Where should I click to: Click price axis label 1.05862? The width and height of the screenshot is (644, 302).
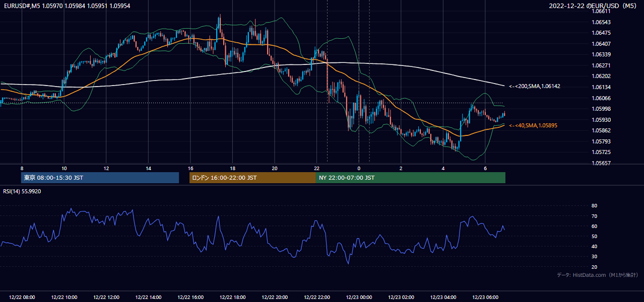pos(602,130)
